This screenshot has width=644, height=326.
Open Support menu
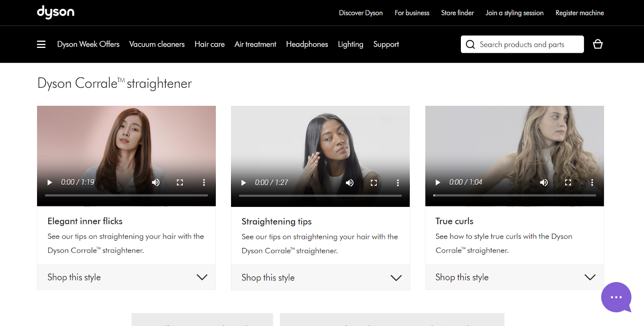tap(386, 44)
